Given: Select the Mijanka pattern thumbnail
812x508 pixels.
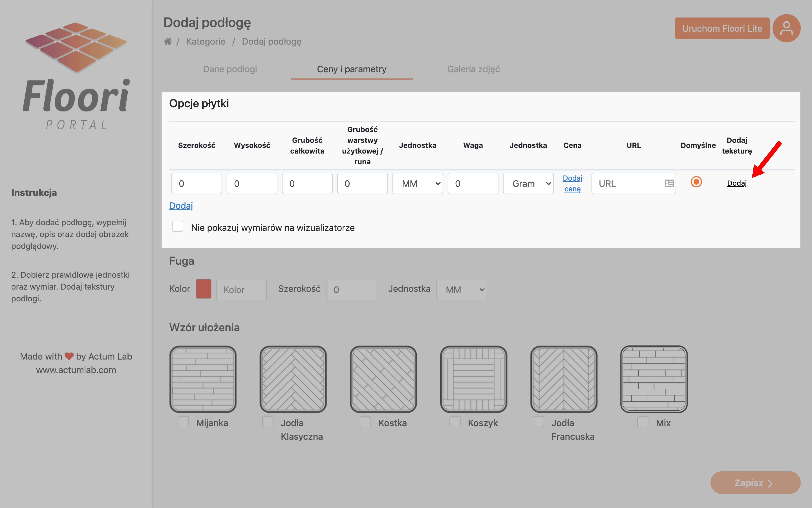Looking at the screenshot, I should (203, 379).
